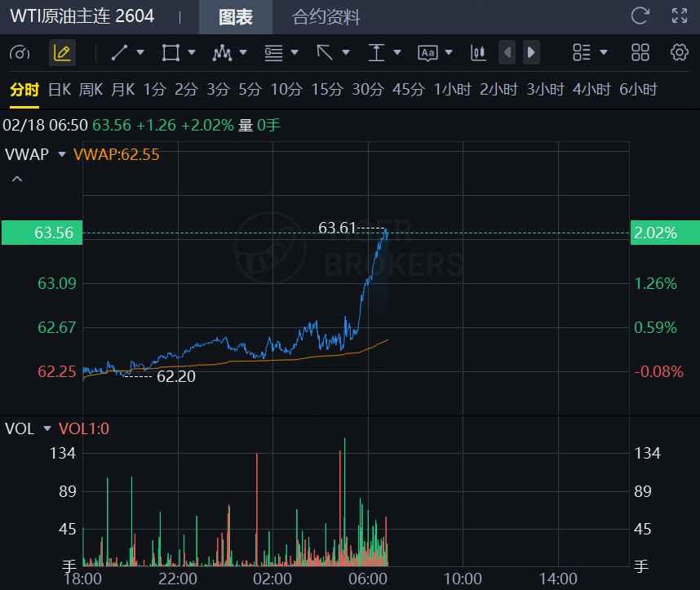Click the 62.67 price axis label
The width and height of the screenshot is (700, 590).
pyautogui.click(x=56, y=327)
